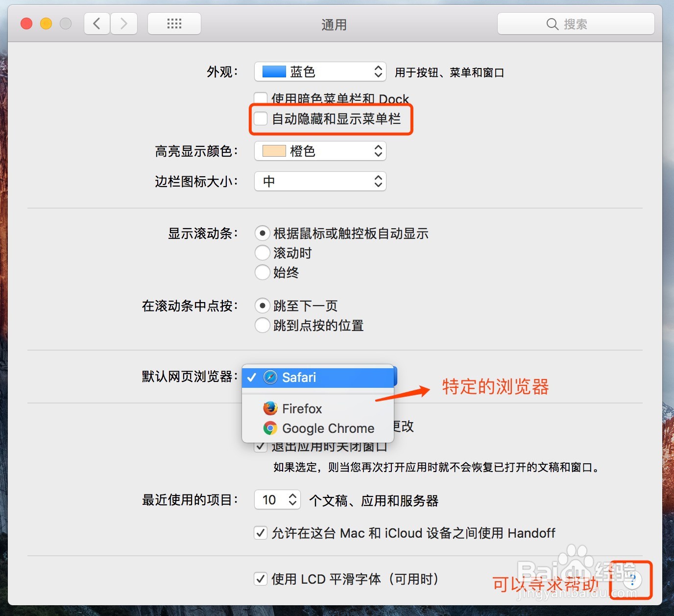
Task: Click the Safari compass icon
Action: (270, 378)
